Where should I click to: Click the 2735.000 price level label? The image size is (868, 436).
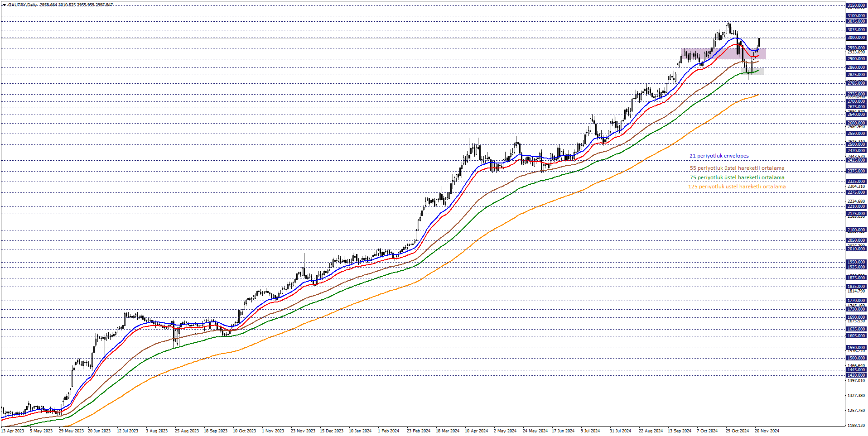[856, 94]
